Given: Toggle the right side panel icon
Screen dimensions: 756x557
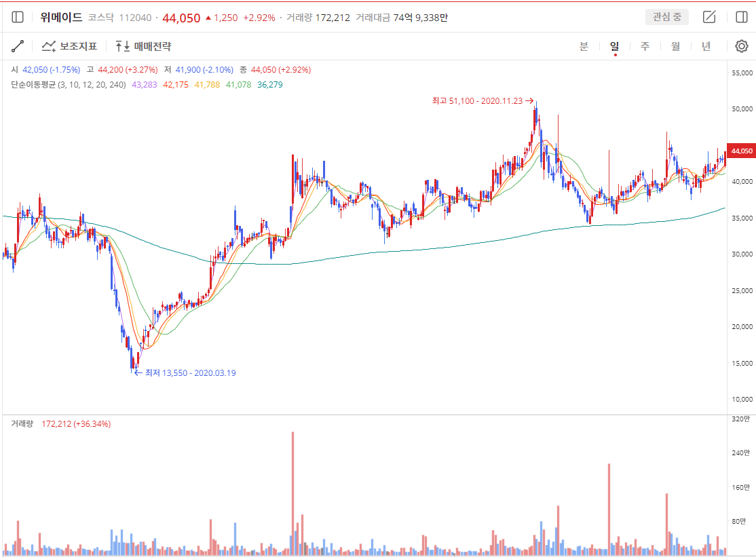Looking at the screenshot, I should 741,18.
